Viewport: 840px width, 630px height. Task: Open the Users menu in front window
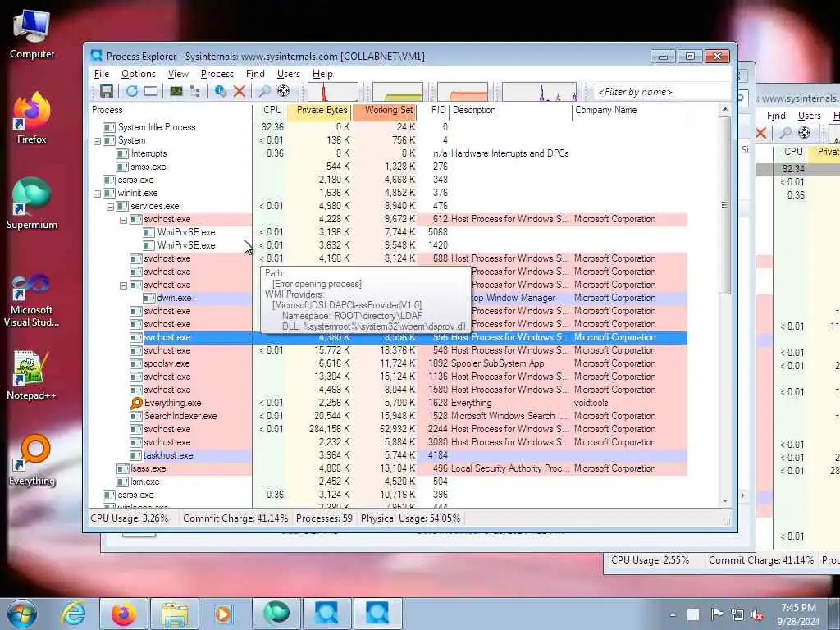(288, 74)
